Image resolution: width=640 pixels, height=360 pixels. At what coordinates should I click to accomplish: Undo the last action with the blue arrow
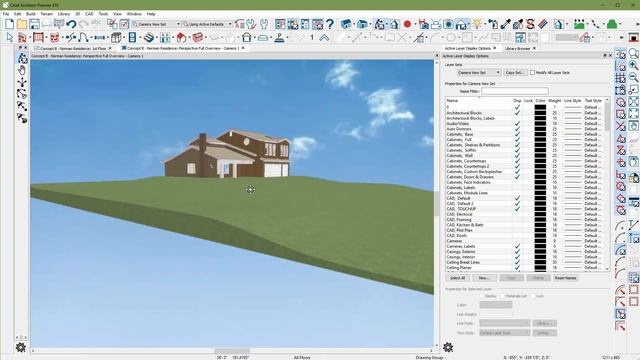pos(71,24)
